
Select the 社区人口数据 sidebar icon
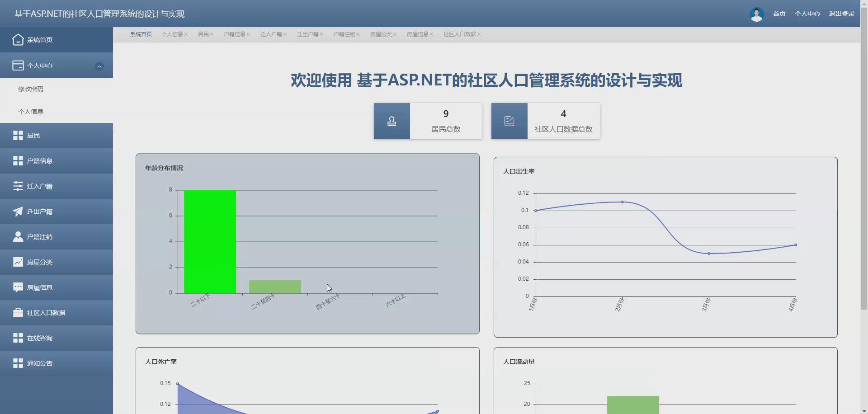(18, 312)
